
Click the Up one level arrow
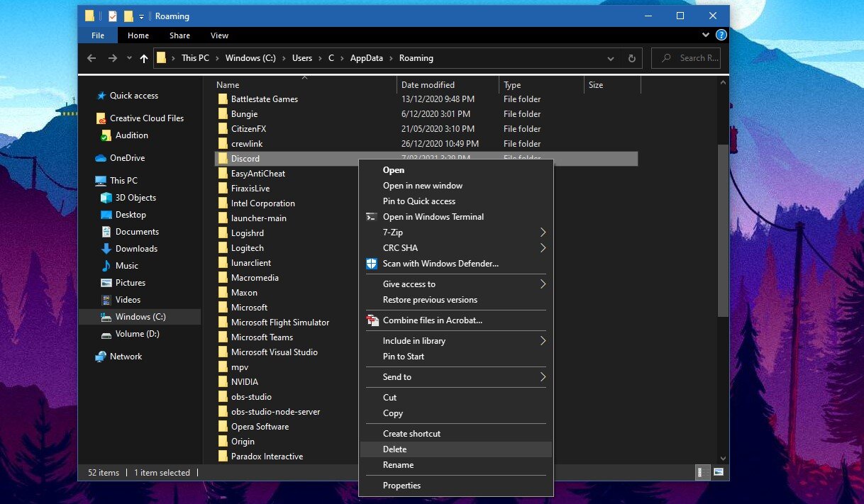click(x=144, y=58)
